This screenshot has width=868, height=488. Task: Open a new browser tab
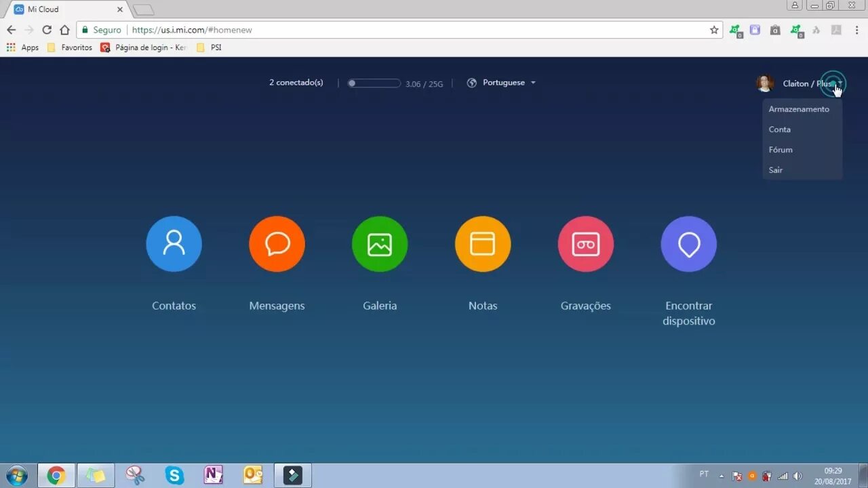click(143, 9)
